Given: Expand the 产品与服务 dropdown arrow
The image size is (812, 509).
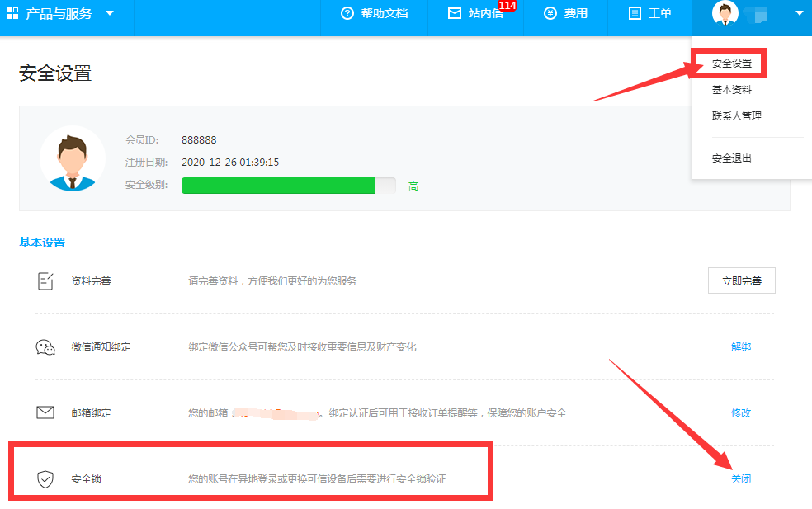Looking at the screenshot, I should (x=110, y=13).
